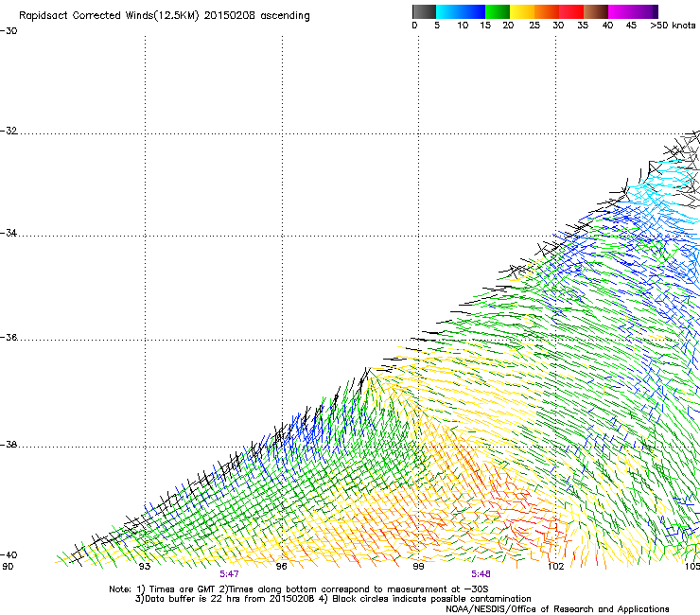This screenshot has width=700, height=615.
Task: Click the blue 10-15 knots legend swatch
Action: tap(473, 11)
